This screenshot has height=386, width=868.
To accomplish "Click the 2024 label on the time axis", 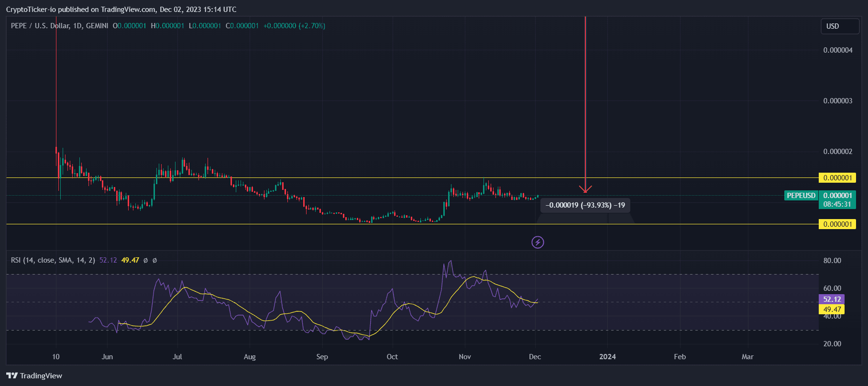I will tap(607, 357).
